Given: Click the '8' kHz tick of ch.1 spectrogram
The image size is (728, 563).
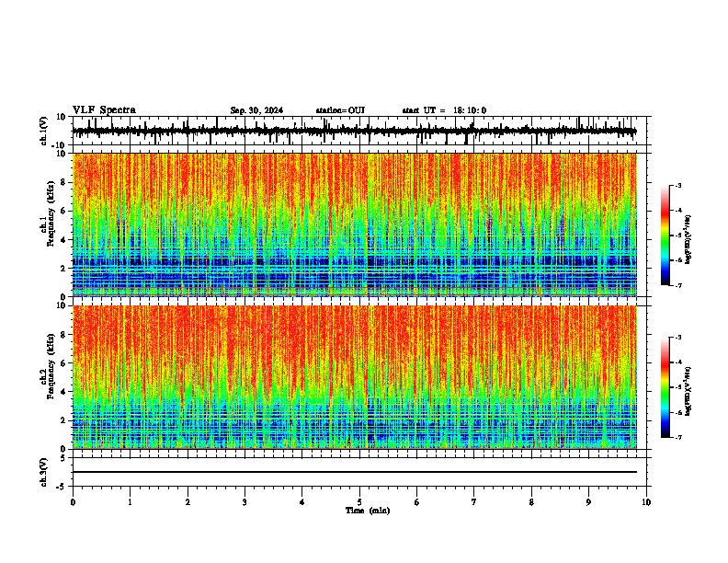Looking at the screenshot, I should (64, 182).
